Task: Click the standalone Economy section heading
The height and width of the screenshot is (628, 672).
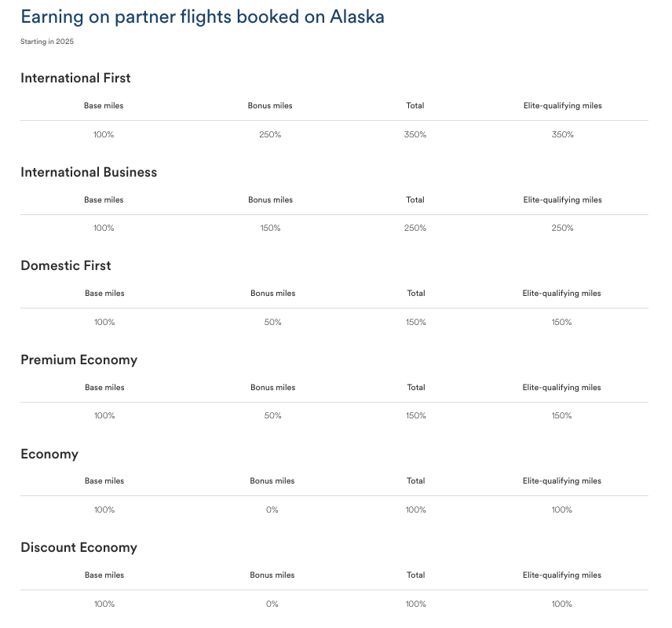Action: tap(49, 454)
